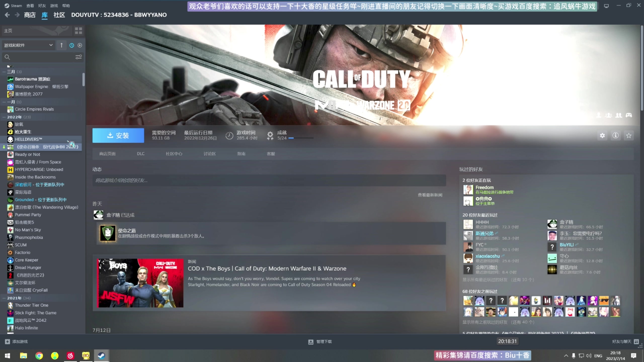This screenshot has width=644, height=362.
Task: Collapse the 三月 category group
Action: (x=4, y=72)
